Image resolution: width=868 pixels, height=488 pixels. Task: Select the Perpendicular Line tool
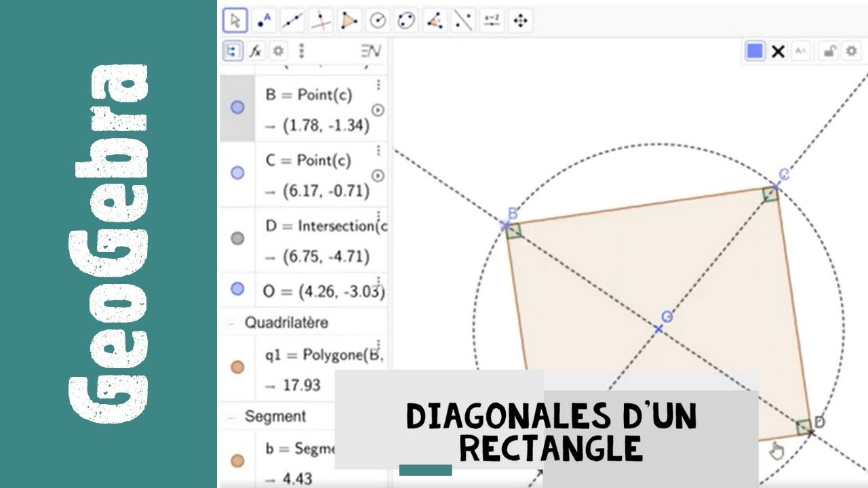point(321,21)
